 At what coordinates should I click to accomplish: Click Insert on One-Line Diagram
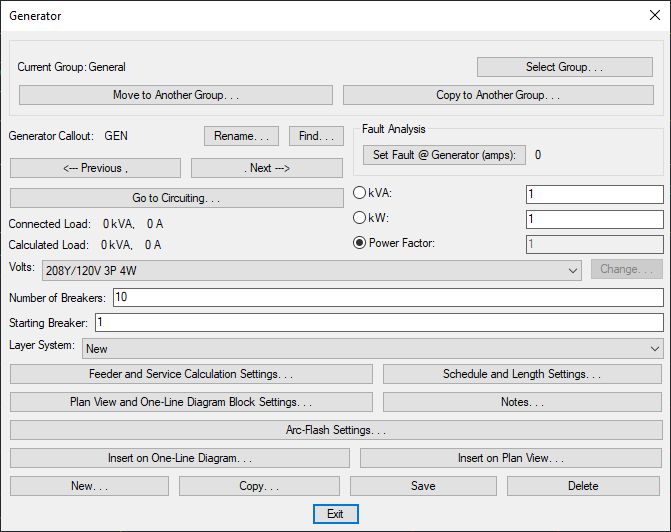[180, 458]
